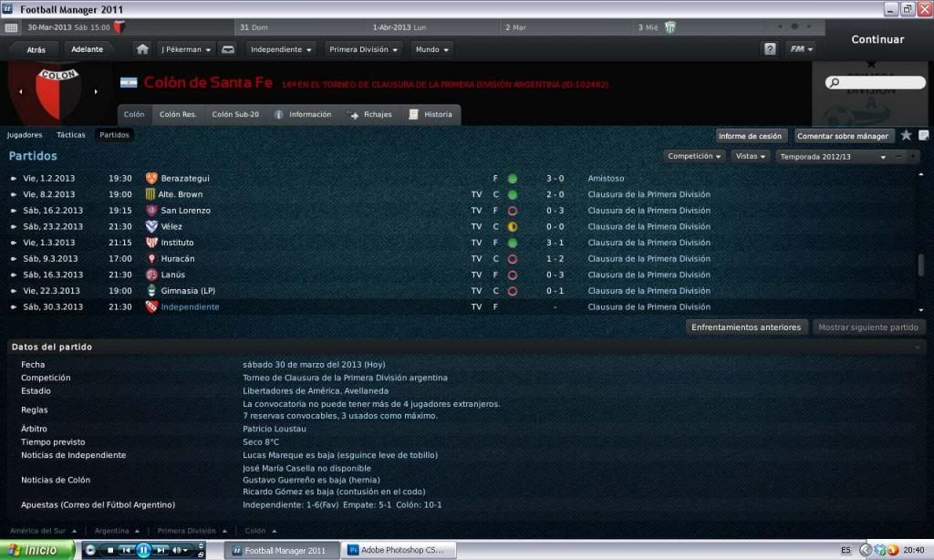Image resolution: width=934 pixels, height=560 pixels.
Task: Open Independiente club crest in fixture list
Action: [x=151, y=306]
